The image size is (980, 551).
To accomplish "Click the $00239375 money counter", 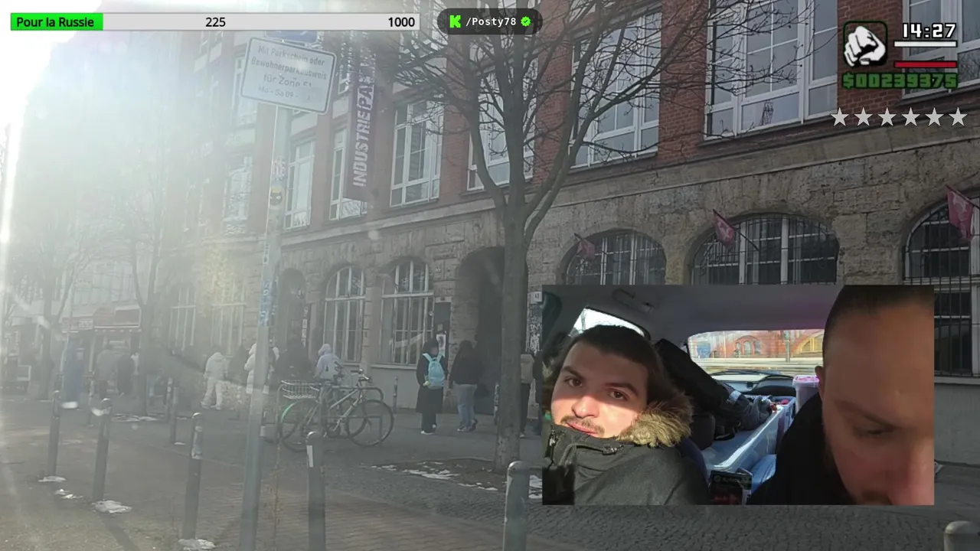I will click(x=900, y=80).
